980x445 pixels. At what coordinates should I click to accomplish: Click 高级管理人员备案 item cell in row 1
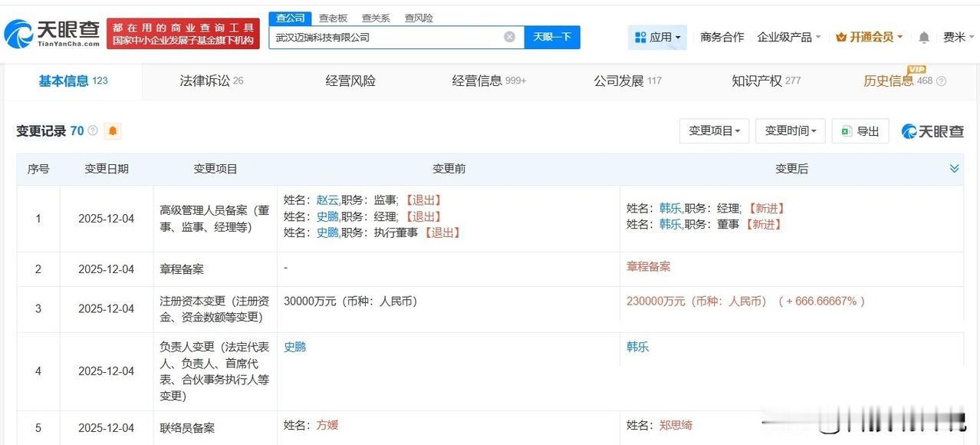point(215,219)
